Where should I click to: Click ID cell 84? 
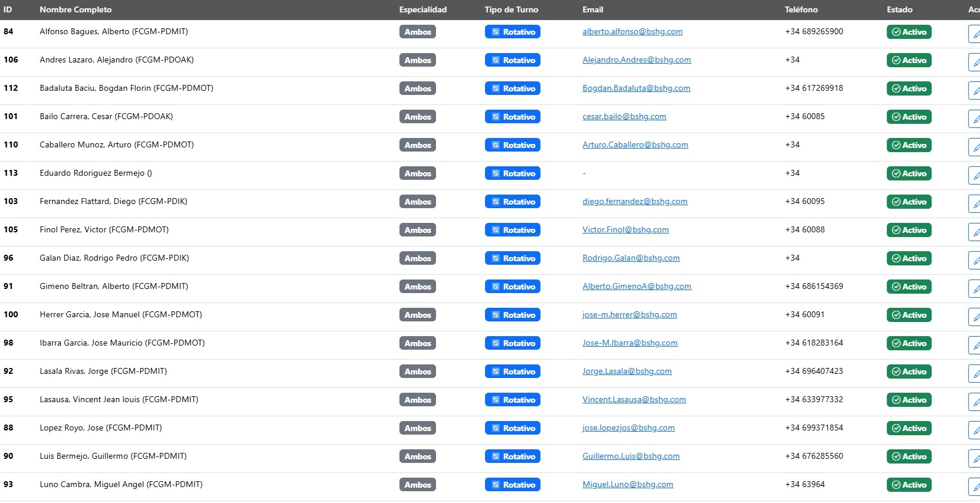point(8,32)
